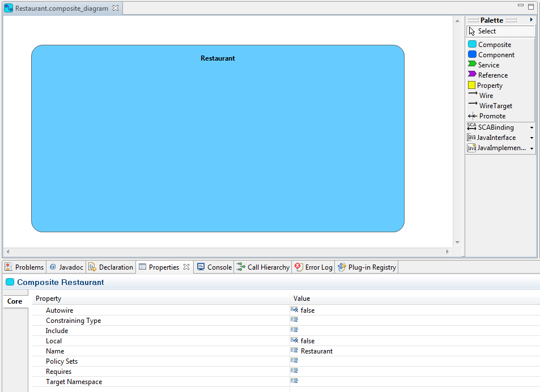This screenshot has height=392, width=540.
Task: Edit the Local false value
Action: click(x=308, y=340)
